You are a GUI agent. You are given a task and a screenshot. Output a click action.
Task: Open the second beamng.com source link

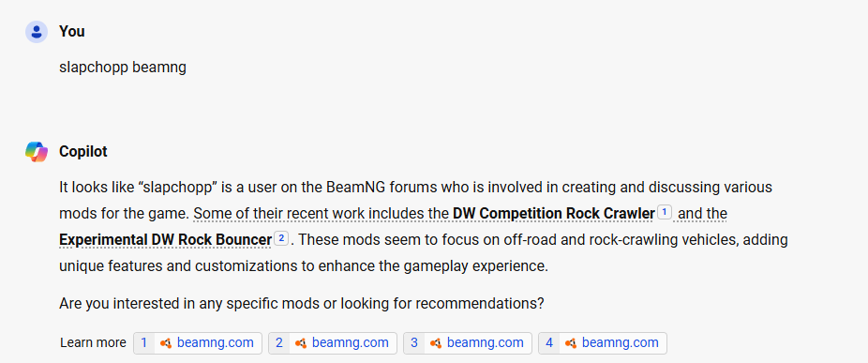click(333, 343)
